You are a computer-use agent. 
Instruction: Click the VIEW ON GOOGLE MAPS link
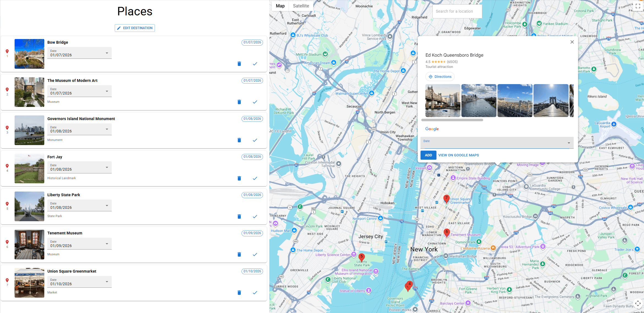pyautogui.click(x=459, y=155)
